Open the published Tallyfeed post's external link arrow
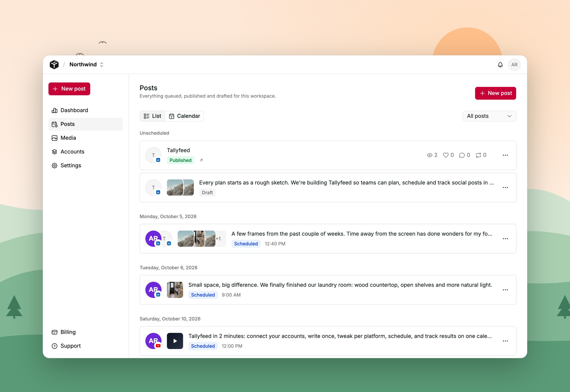Viewport: 570px width, 392px height. point(201,160)
